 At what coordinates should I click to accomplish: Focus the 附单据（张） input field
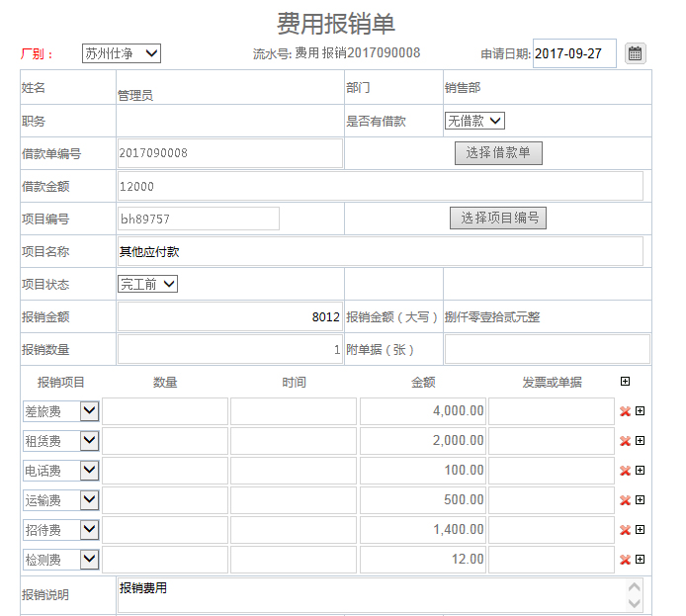547,350
